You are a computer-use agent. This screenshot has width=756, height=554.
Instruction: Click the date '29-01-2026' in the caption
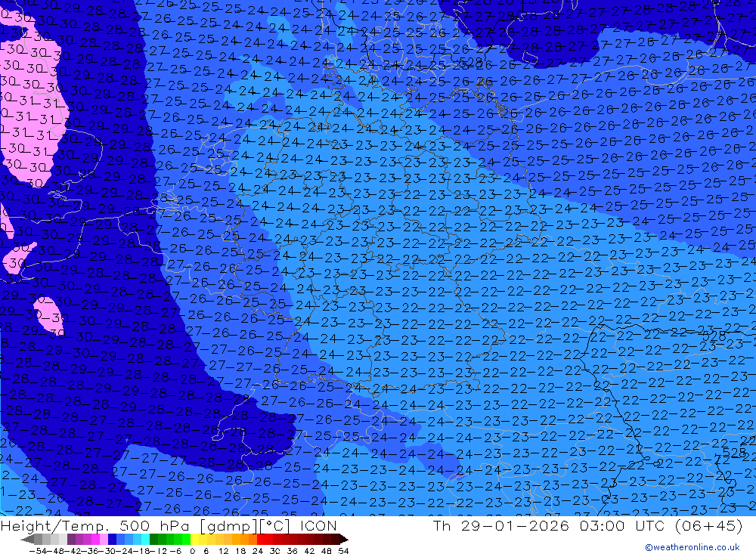[515, 526]
